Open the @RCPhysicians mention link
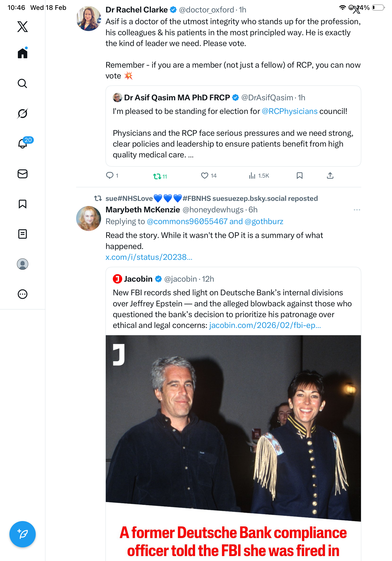The width and height of the screenshot is (392, 561). [289, 111]
